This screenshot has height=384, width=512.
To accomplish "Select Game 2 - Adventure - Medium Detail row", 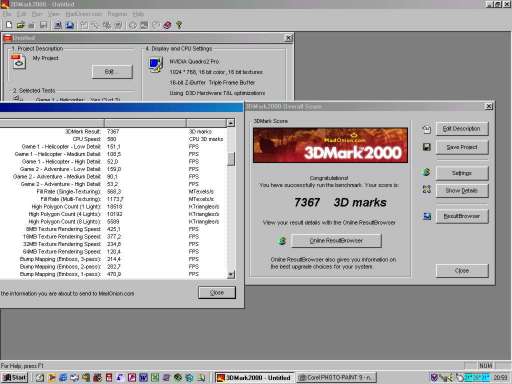I will pos(113,177).
